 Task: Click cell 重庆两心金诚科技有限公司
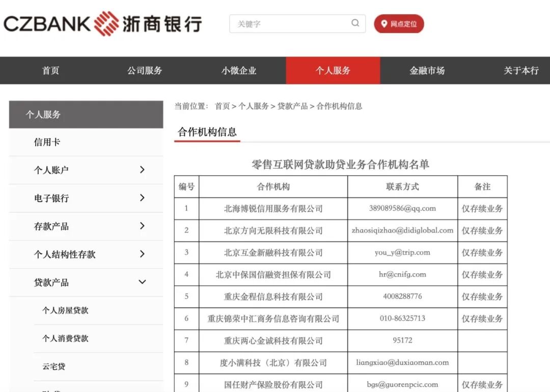273,341
